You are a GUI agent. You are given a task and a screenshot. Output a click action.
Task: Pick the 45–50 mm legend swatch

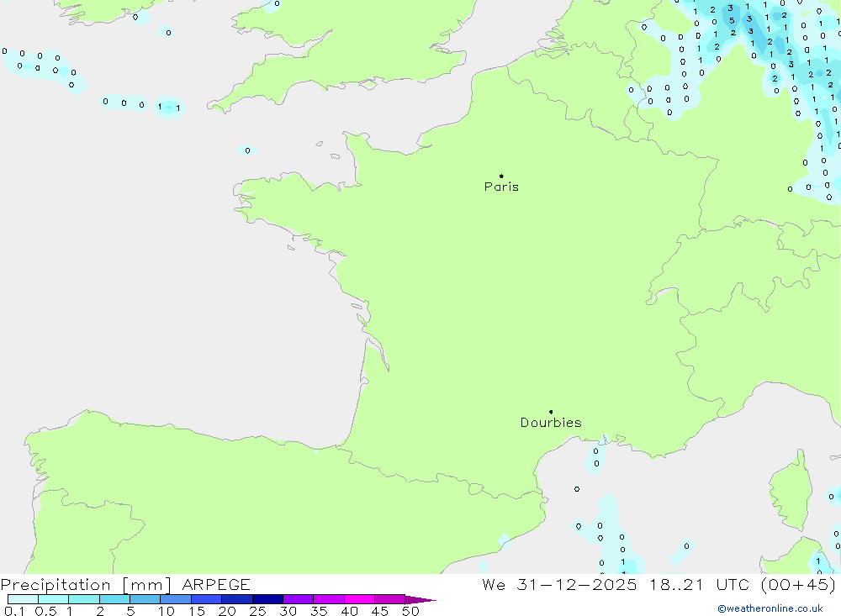tap(389, 600)
